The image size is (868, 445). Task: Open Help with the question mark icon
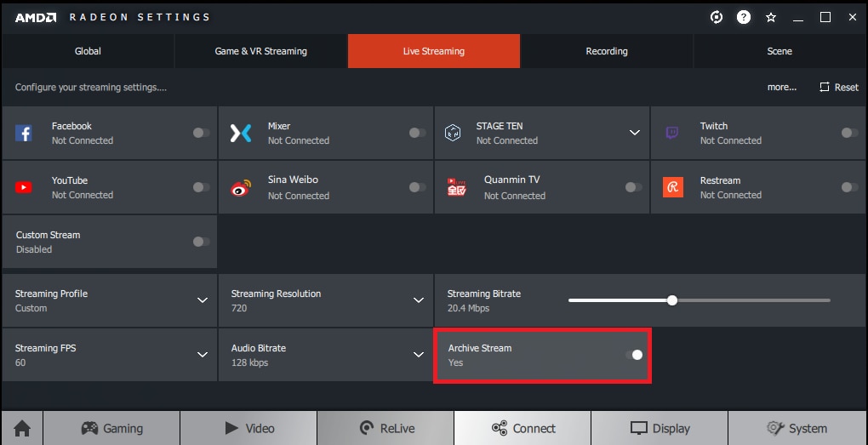744,17
